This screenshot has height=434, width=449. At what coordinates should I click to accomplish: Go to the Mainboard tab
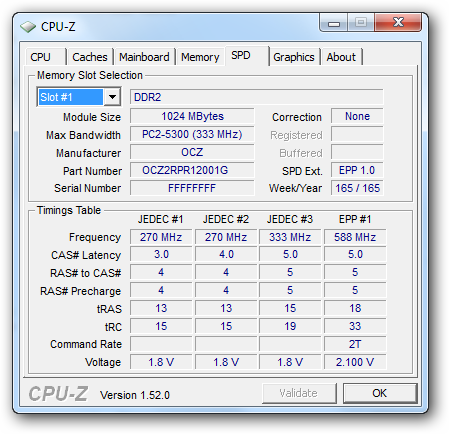point(144,57)
